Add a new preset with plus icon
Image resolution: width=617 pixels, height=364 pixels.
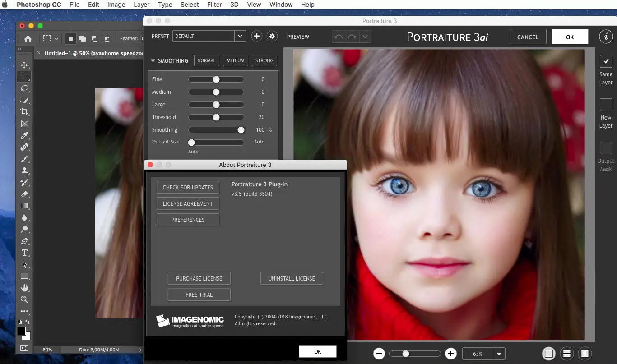[256, 37]
